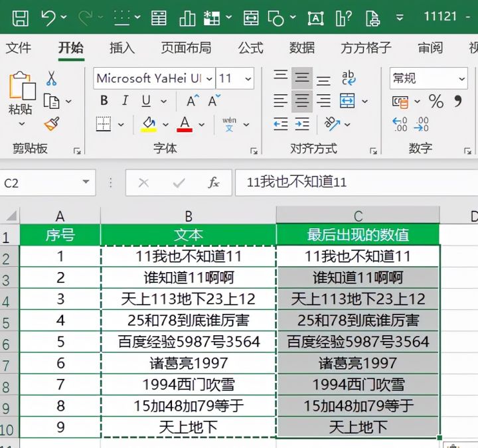This screenshot has height=448, width=478.
Task: Switch to the 公式 tab
Action: [250, 48]
